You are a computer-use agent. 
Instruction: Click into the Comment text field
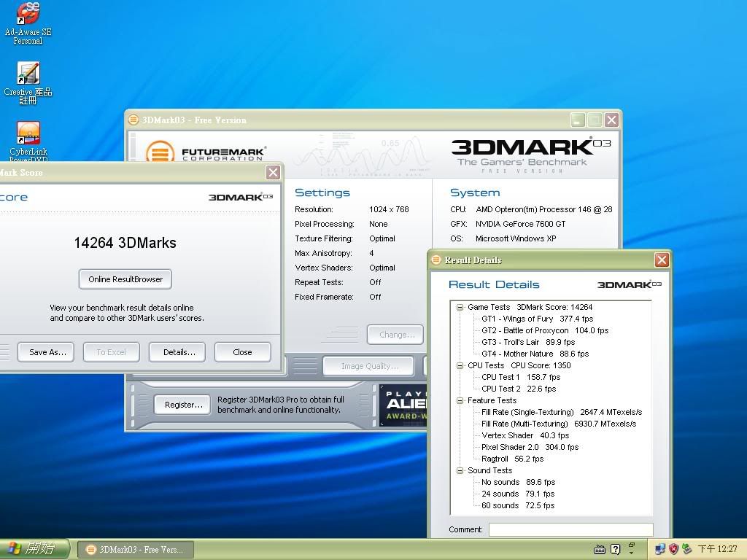(x=570, y=530)
